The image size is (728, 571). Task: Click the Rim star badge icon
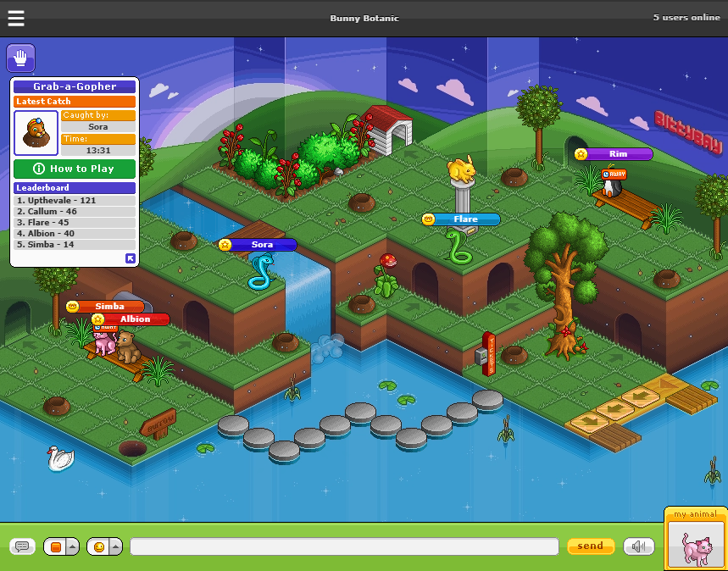581,153
